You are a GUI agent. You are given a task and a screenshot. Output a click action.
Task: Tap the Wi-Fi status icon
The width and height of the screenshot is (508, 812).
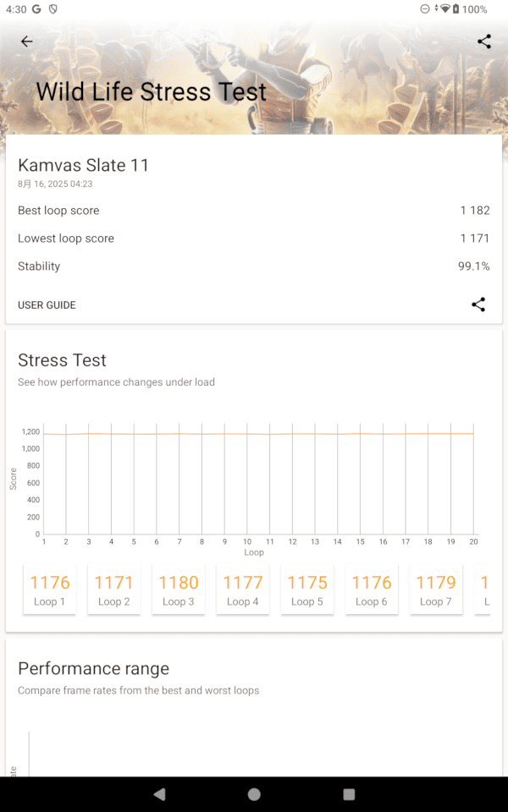click(x=444, y=9)
